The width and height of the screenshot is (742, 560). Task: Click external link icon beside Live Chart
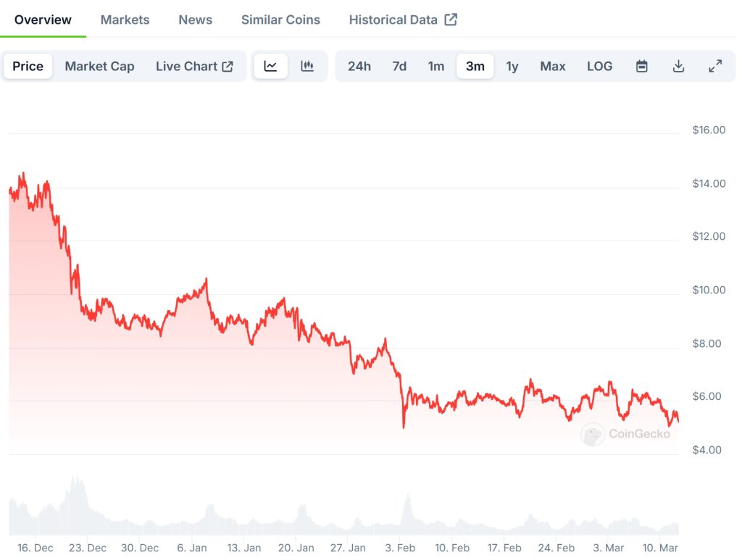[228, 66]
